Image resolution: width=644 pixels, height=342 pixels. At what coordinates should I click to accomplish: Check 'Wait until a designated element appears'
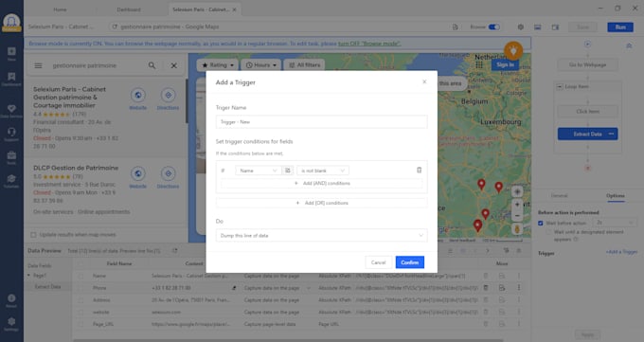pyautogui.click(x=548, y=232)
